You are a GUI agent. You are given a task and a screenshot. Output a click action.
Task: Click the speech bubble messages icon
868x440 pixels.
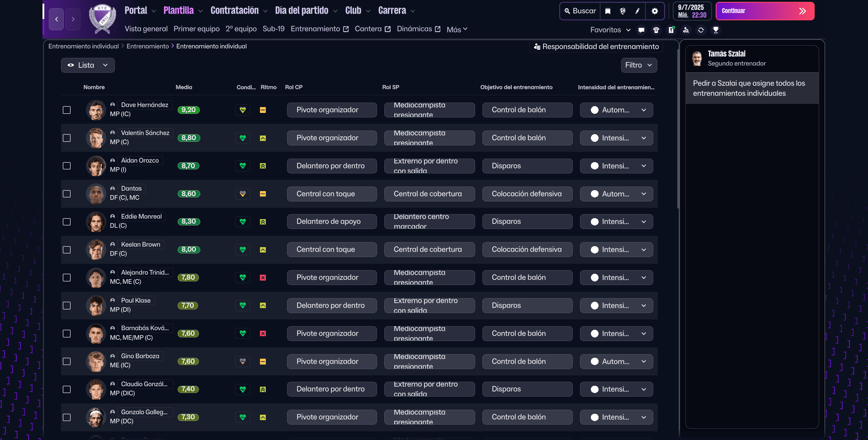point(641,30)
